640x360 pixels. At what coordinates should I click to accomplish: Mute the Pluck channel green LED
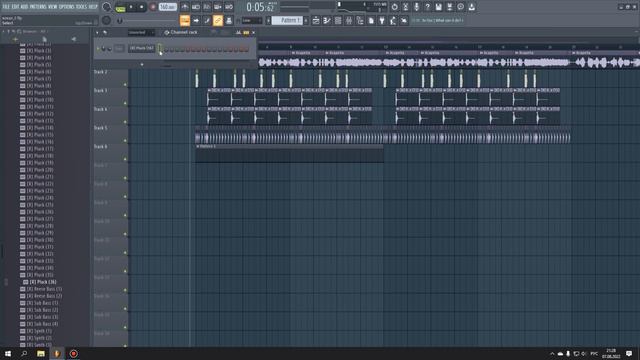98,49
